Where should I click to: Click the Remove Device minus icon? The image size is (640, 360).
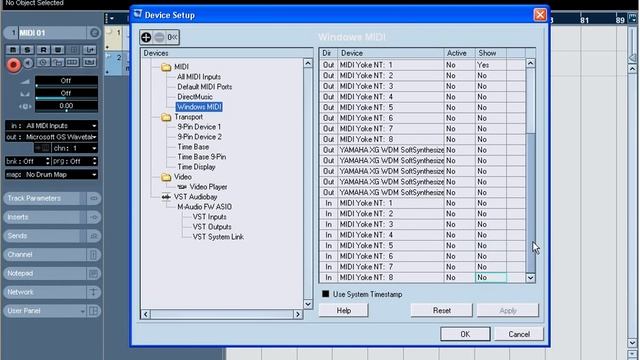pos(159,37)
